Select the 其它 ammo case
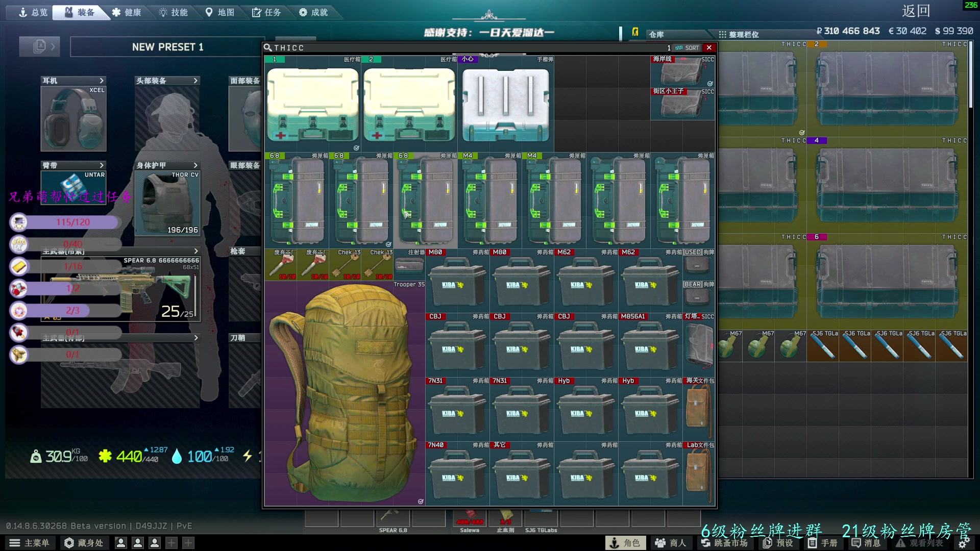Image resolution: width=980 pixels, height=551 pixels. [522, 473]
